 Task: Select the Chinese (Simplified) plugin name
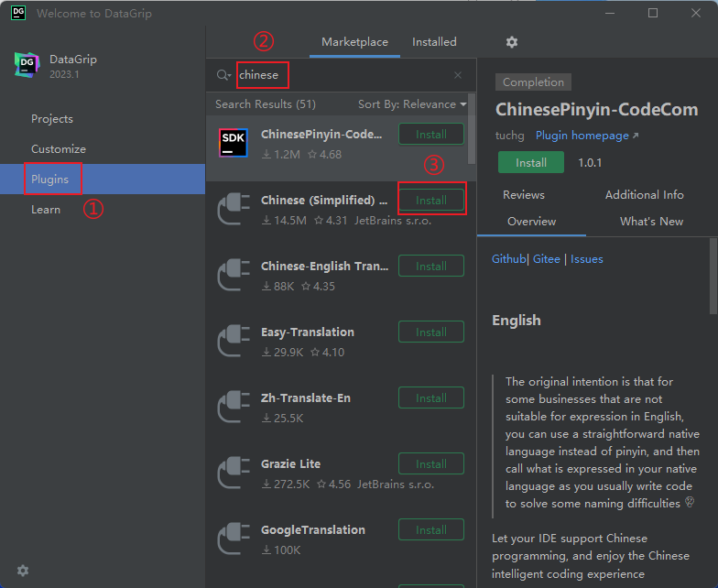click(x=324, y=201)
